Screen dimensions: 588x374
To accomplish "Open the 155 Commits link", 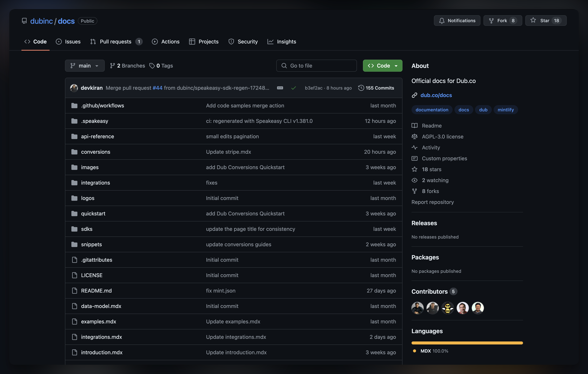I will click(x=376, y=88).
